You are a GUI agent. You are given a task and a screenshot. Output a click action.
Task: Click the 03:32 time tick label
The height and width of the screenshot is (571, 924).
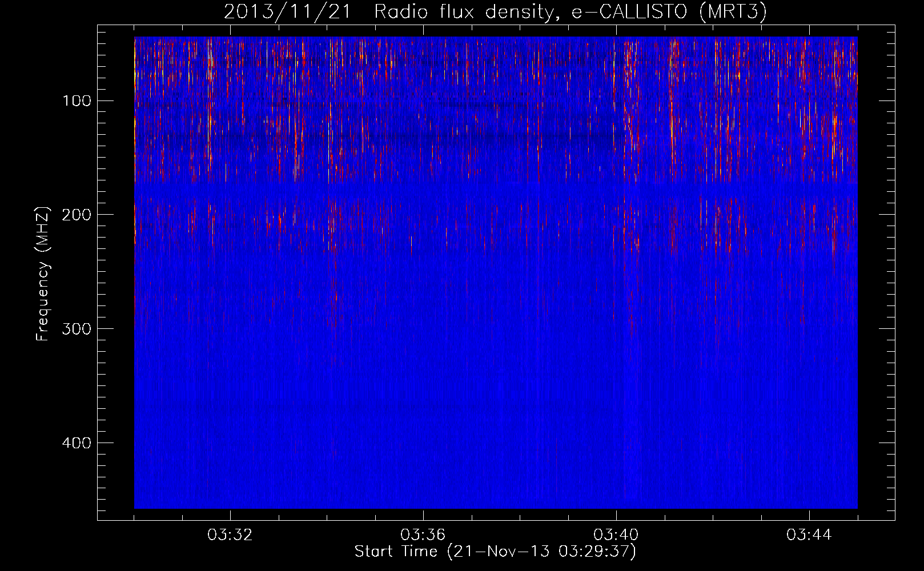(230, 535)
